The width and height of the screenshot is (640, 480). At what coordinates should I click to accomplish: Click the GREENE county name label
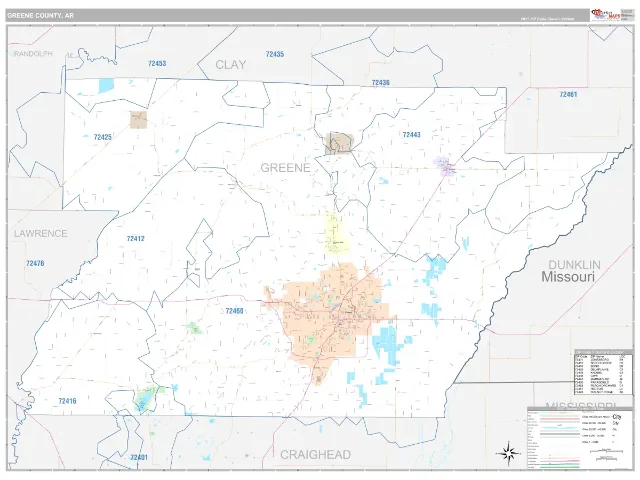[285, 168]
